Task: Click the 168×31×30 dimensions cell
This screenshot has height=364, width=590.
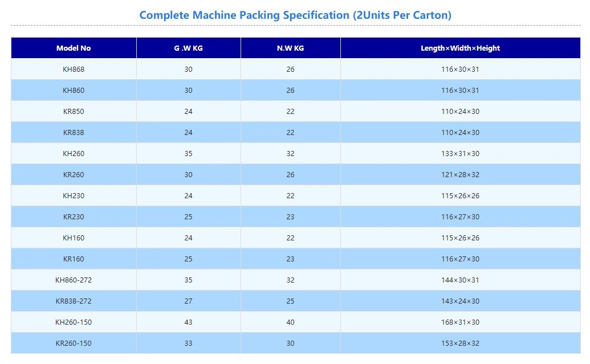Action: point(460,322)
